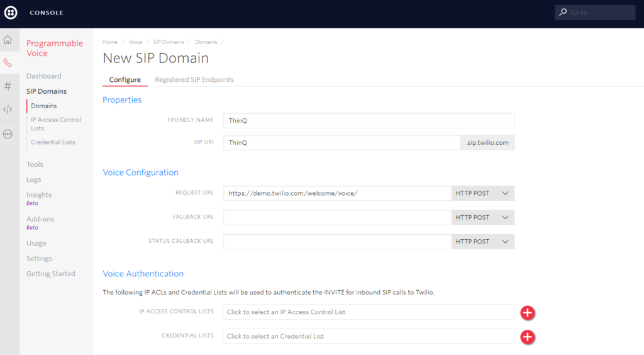
Task: Open Insights Beta in the sidebar
Action: tap(39, 198)
